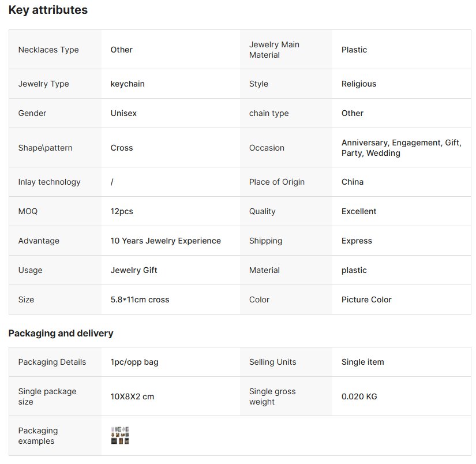Click the Express shipping value
The height and width of the screenshot is (464, 476).
[357, 241]
